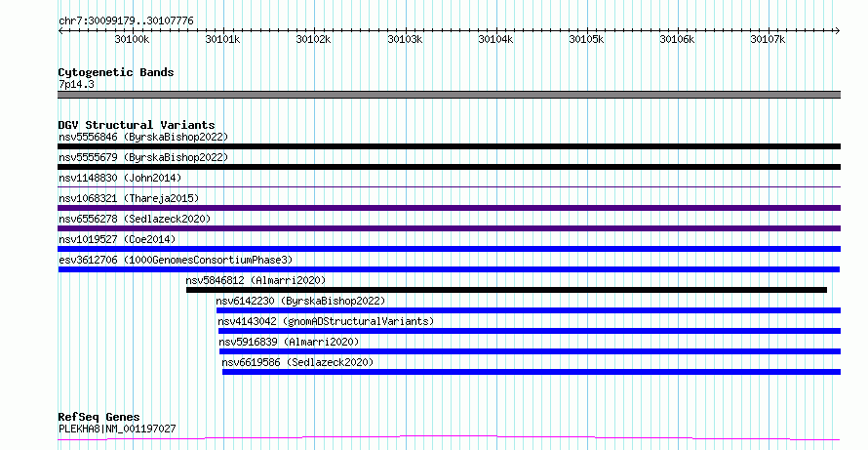
Task: Click the 30102k ruler tick label
Action: point(313,39)
